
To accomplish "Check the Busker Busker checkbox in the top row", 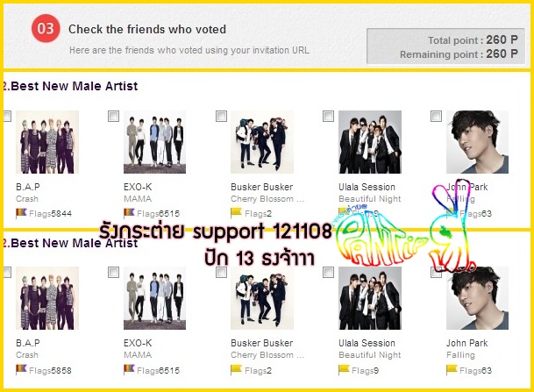I will pos(221,116).
